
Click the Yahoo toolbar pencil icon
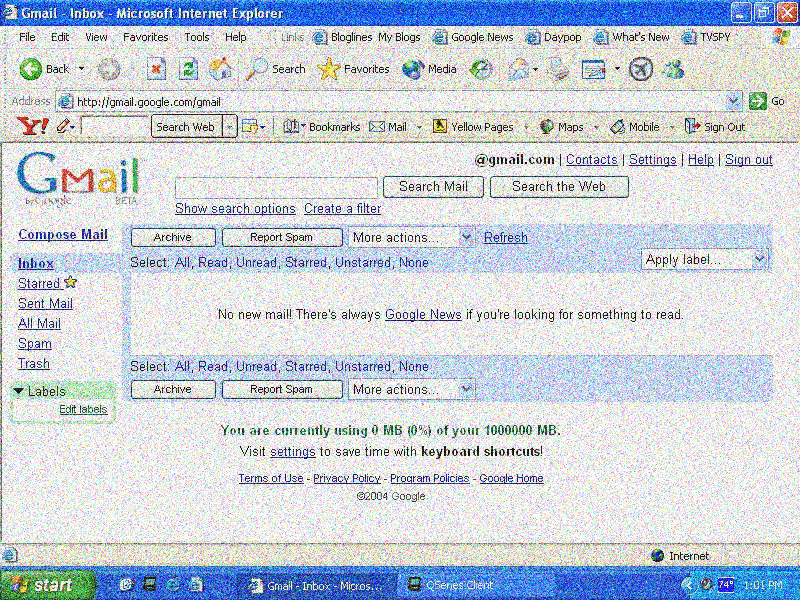63,126
